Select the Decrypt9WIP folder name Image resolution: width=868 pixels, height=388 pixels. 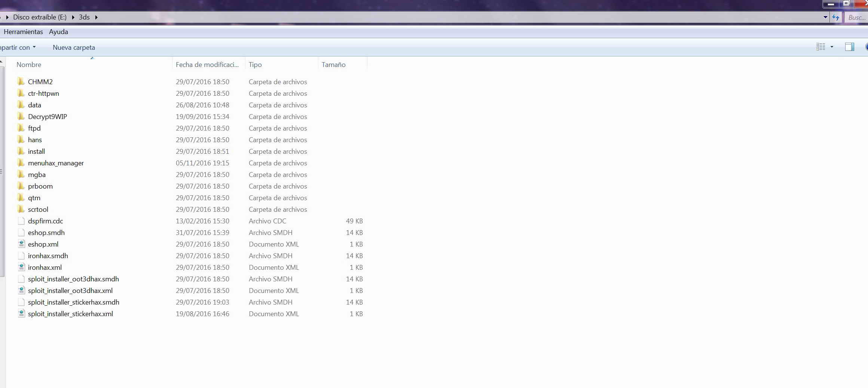click(x=48, y=116)
